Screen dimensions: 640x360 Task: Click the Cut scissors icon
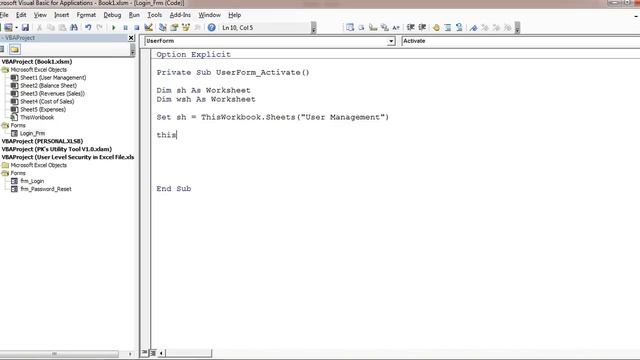[x=40, y=28]
